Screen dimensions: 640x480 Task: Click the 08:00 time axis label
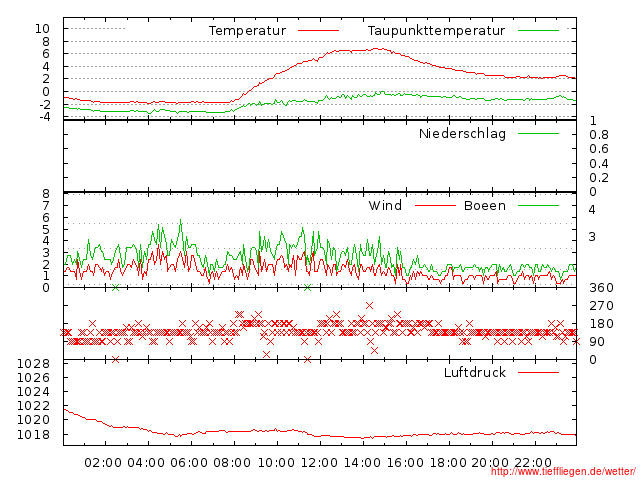pos(232,463)
